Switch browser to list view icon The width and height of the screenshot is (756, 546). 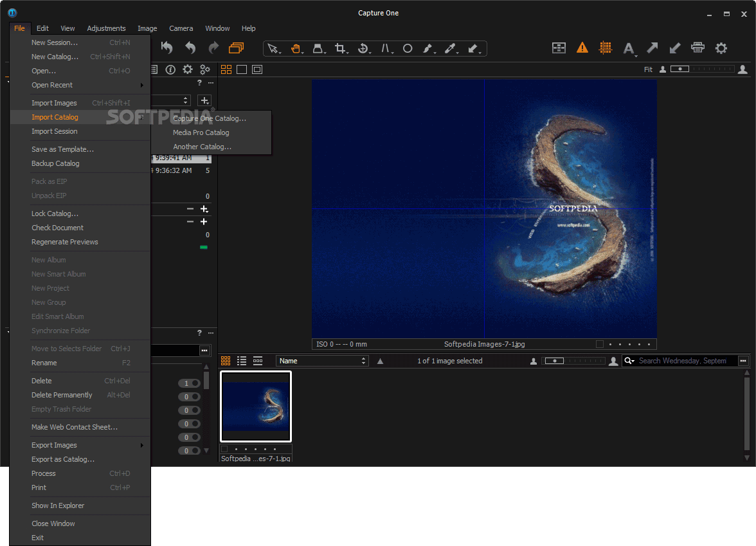(242, 361)
